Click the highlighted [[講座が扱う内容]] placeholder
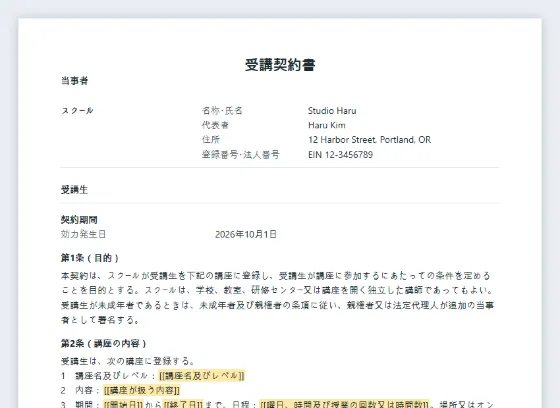The height and width of the screenshot is (408, 560). pos(142,390)
